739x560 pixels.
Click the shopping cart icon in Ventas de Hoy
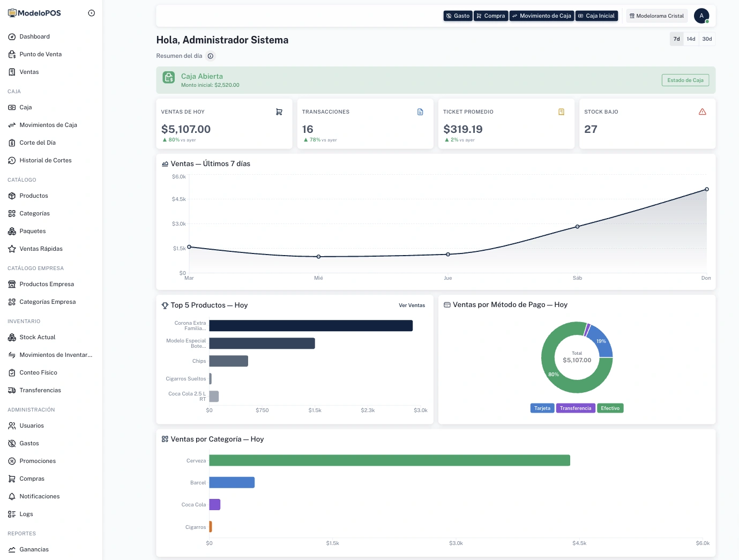click(x=279, y=112)
